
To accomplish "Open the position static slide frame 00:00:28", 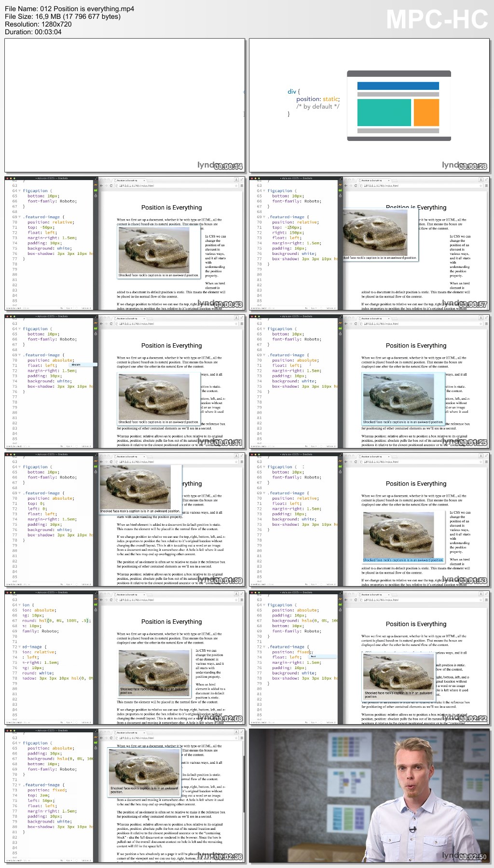I will [369, 105].
